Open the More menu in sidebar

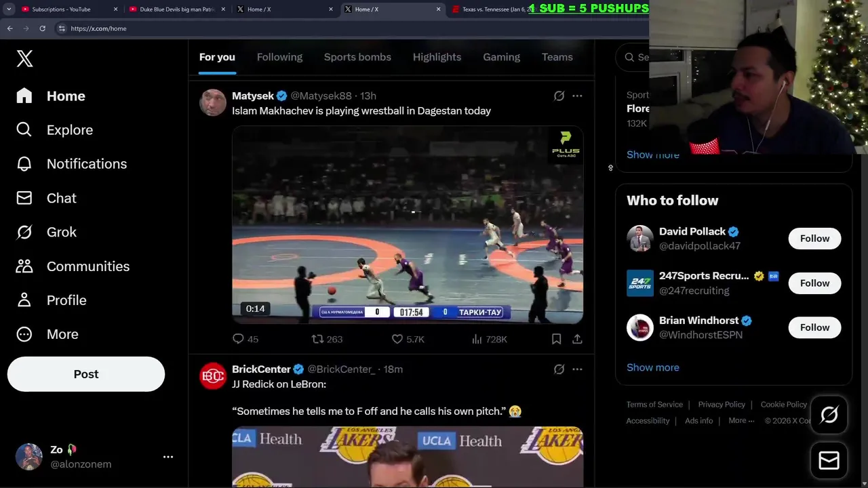point(47,334)
